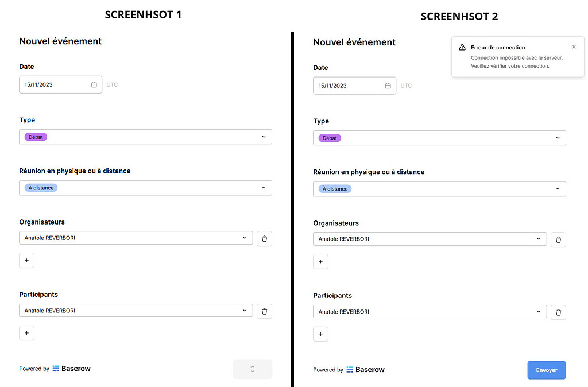
Task: Open the calendar picker in Screenshot 1
Action: (x=94, y=84)
